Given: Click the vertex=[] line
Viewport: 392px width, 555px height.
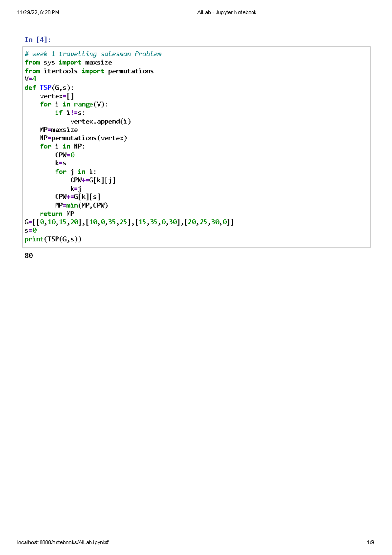Looking at the screenshot, I should point(57,96).
